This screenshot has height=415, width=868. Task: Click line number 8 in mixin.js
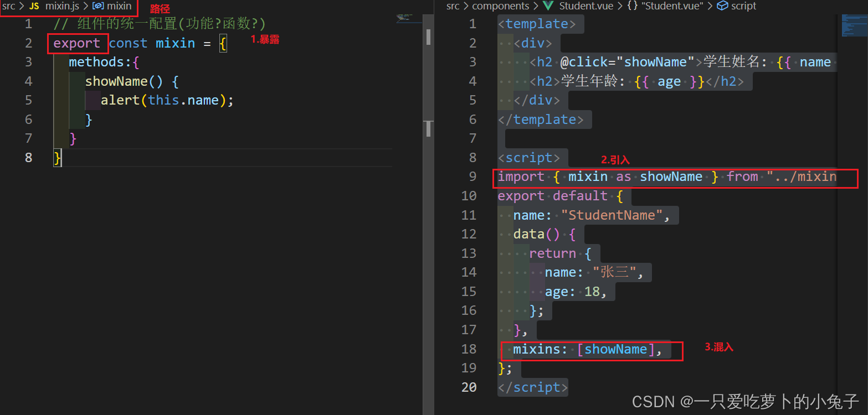(x=28, y=158)
